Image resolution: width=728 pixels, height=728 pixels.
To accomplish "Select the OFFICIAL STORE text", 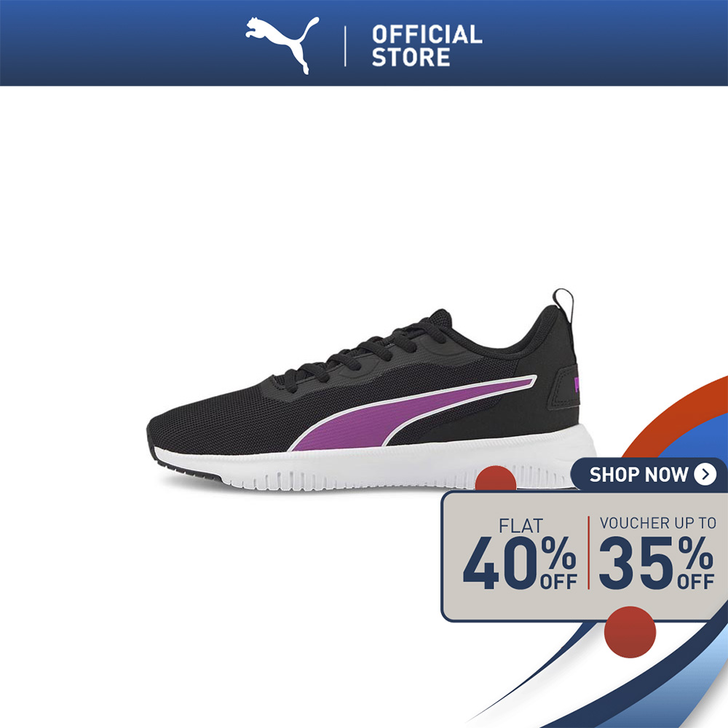I will (x=427, y=46).
